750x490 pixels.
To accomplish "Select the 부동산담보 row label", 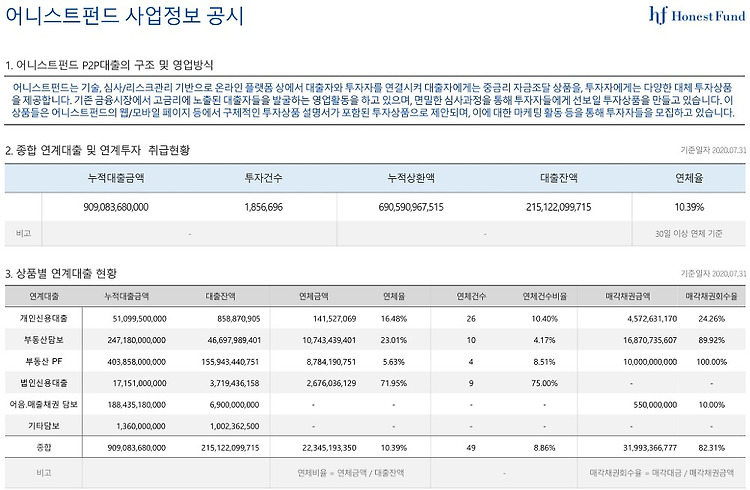I will pos(44,340).
